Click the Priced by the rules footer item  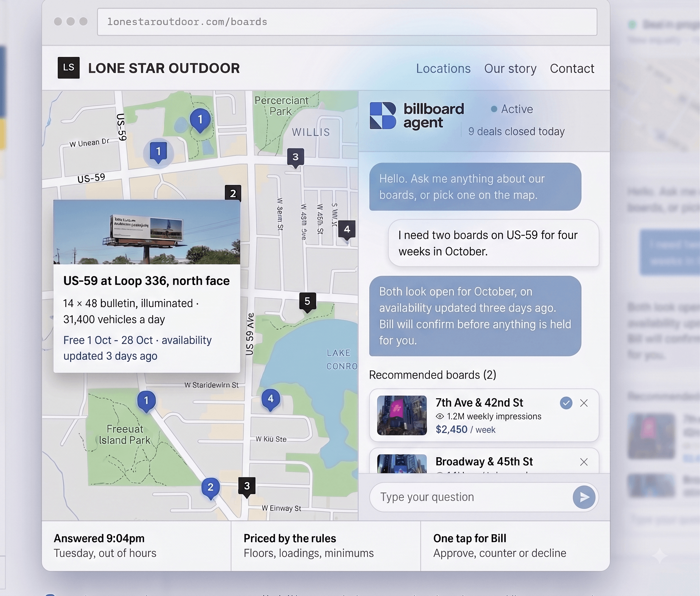click(x=326, y=546)
